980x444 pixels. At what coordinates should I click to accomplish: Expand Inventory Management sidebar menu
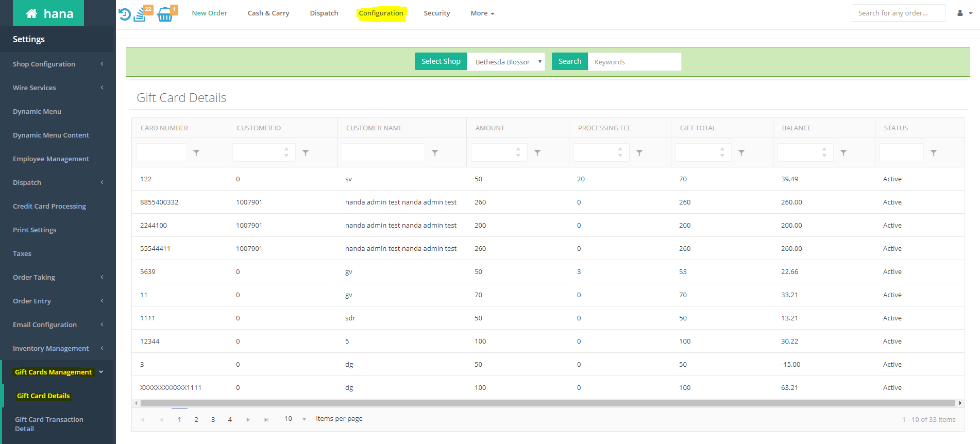57,348
